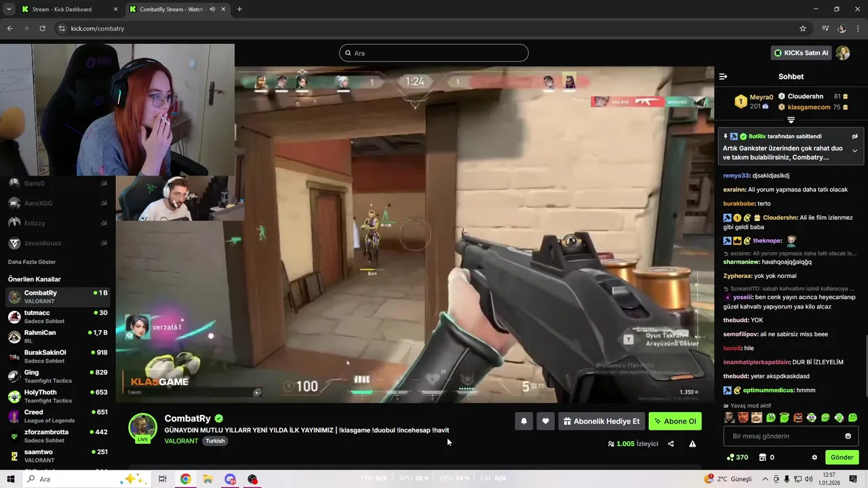Click KICKs Satın Al button

point(802,53)
